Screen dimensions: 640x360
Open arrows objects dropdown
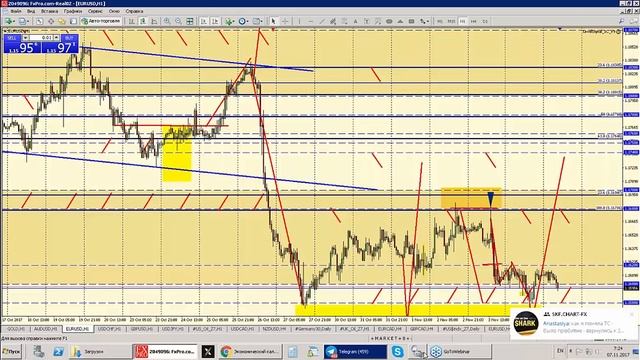point(424,21)
